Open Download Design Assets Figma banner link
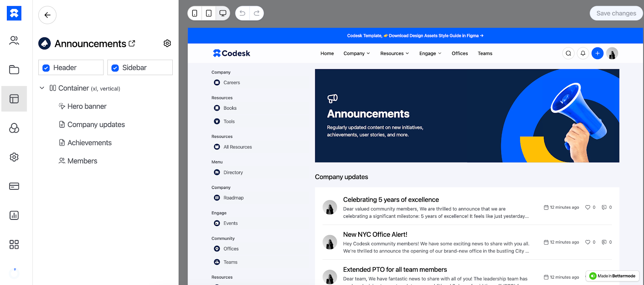Image resolution: width=644 pixels, height=285 pixels. [x=436, y=36]
